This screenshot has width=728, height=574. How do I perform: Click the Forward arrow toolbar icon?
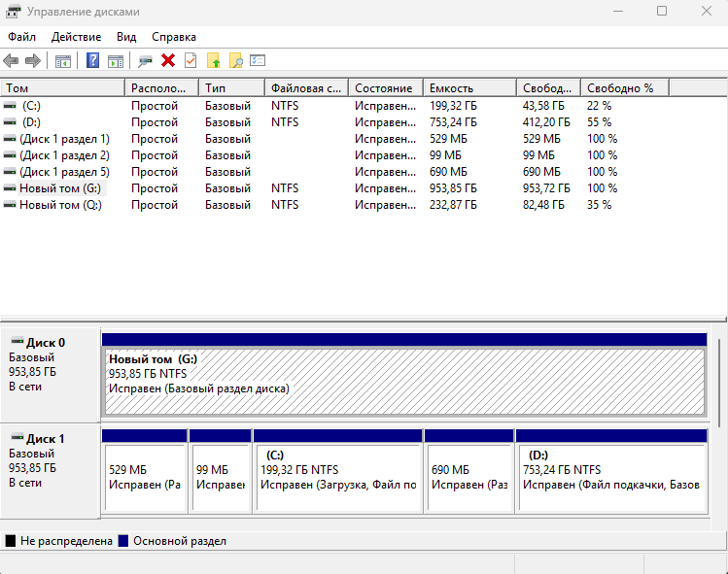32,61
